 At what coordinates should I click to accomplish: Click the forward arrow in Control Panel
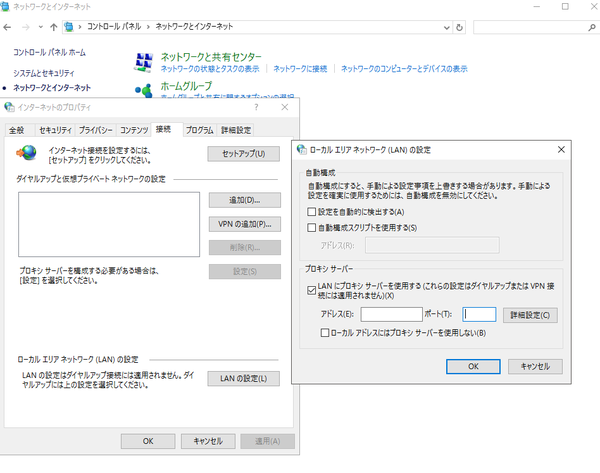click(x=26, y=27)
